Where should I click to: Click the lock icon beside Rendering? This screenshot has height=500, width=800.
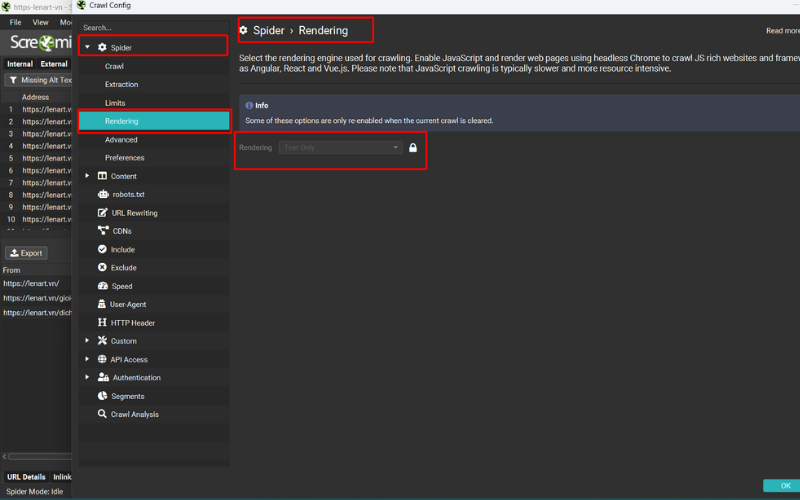413,148
